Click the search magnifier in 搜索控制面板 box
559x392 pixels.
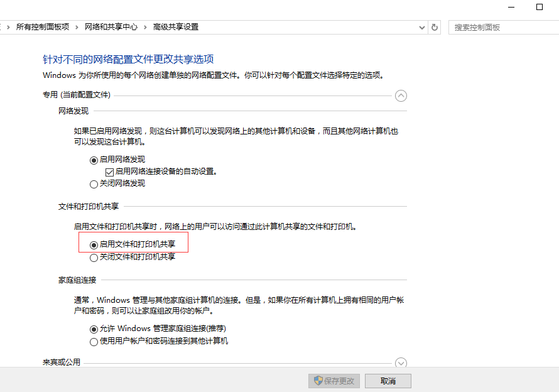tap(552, 27)
